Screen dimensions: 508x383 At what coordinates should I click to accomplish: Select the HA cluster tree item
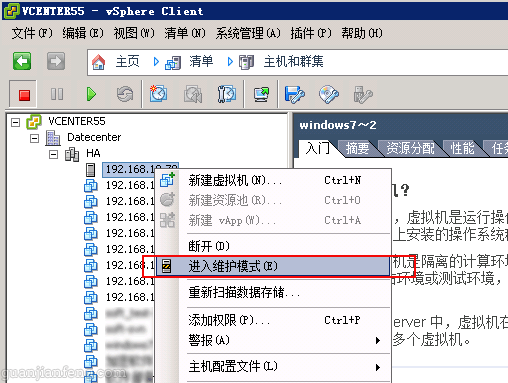point(93,153)
